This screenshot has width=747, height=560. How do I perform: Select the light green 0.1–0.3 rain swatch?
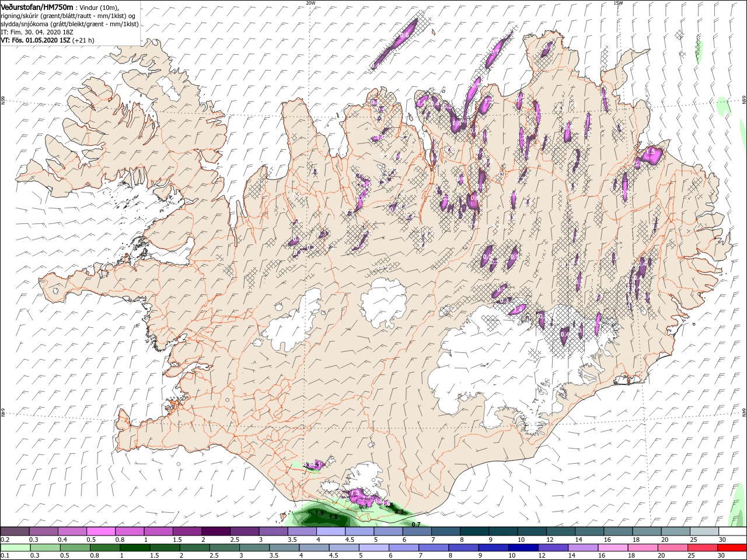(x=15, y=548)
